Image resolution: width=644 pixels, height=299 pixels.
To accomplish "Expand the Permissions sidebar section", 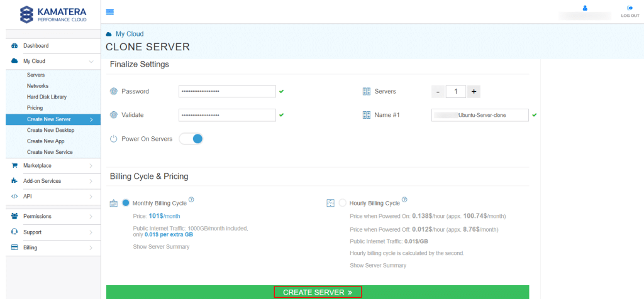I will point(91,216).
